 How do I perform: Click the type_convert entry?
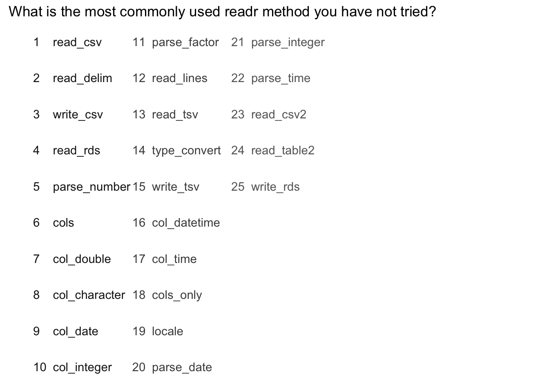[x=186, y=151]
